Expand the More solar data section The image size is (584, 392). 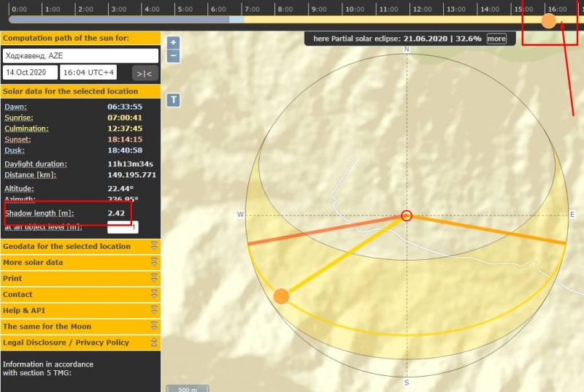(80, 262)
